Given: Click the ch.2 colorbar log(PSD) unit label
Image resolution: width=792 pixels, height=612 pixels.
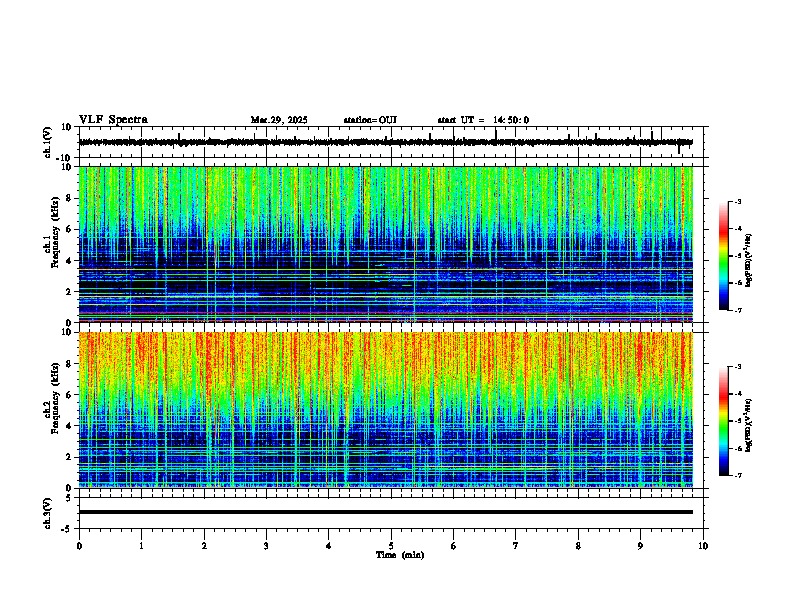Looking at the screenshot, I should [748, 426].
